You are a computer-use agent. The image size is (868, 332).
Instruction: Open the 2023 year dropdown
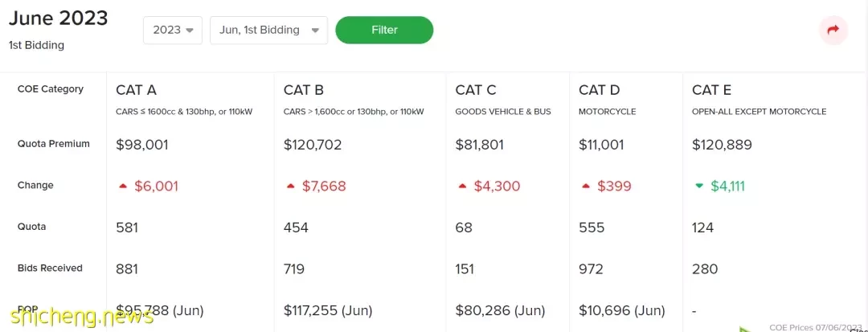(x=173, y=30)
